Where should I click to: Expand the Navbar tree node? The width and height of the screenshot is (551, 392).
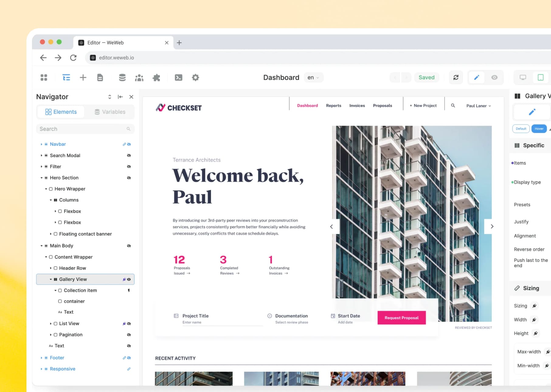pyautogui.click(x=41, y=144)
